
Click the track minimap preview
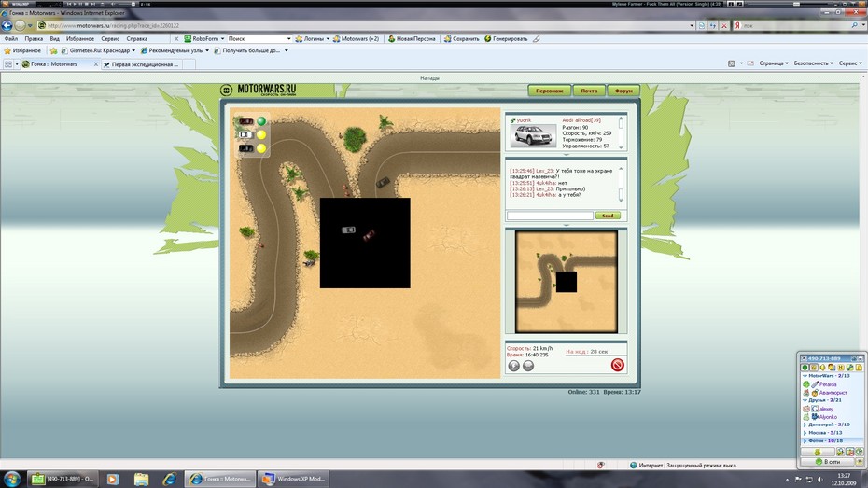[567, 282]
